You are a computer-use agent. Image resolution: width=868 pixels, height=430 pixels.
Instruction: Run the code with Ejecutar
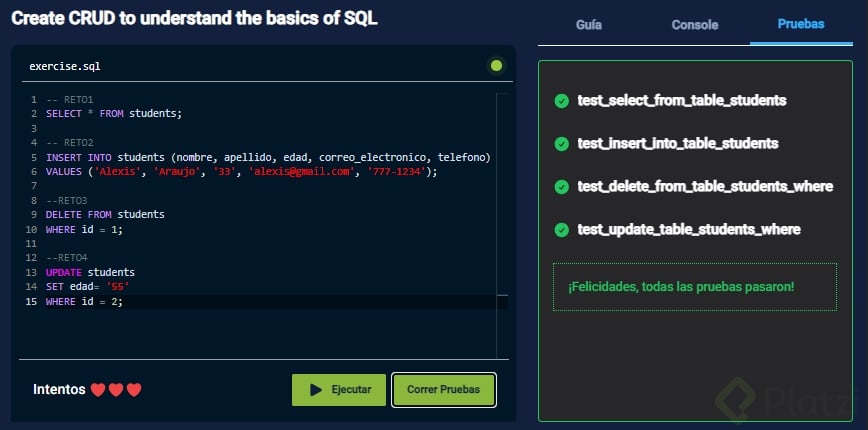click(x=339, y=390)
